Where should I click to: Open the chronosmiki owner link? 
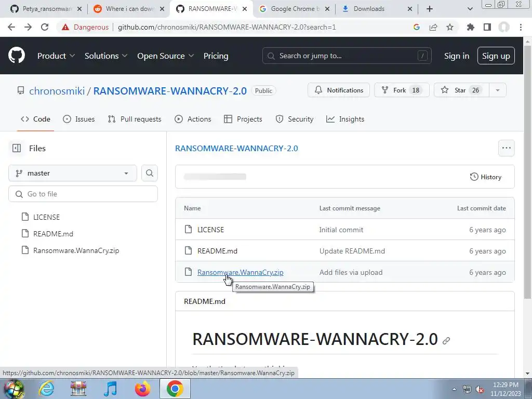coord(57,91)
